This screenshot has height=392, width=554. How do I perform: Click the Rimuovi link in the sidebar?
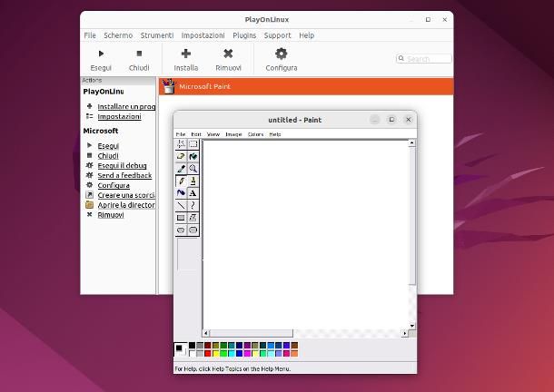click(111, 215)
